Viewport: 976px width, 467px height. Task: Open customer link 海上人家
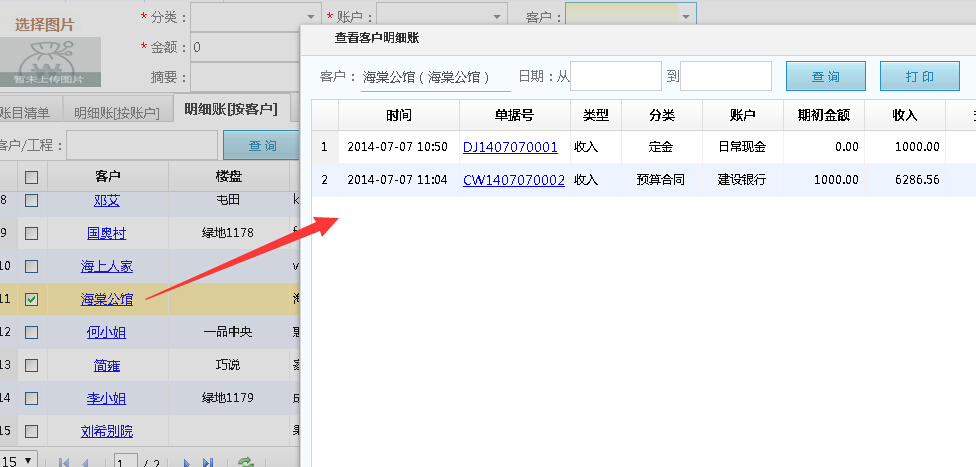(x=107, y=266)
